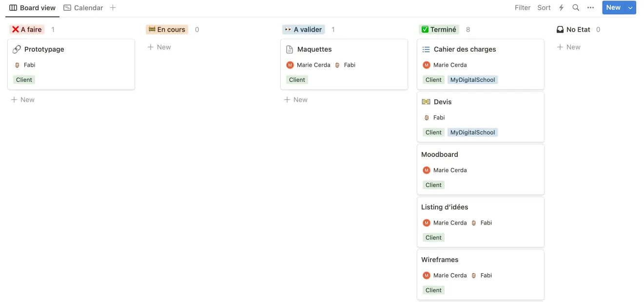This screenshot has height=302, width=644.
Task: Click Client tag on Devis card
Action: tap(433, 132)
